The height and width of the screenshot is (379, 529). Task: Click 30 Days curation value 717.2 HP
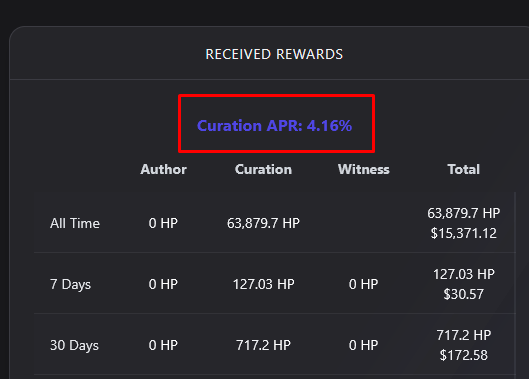(x=263, y=345)
